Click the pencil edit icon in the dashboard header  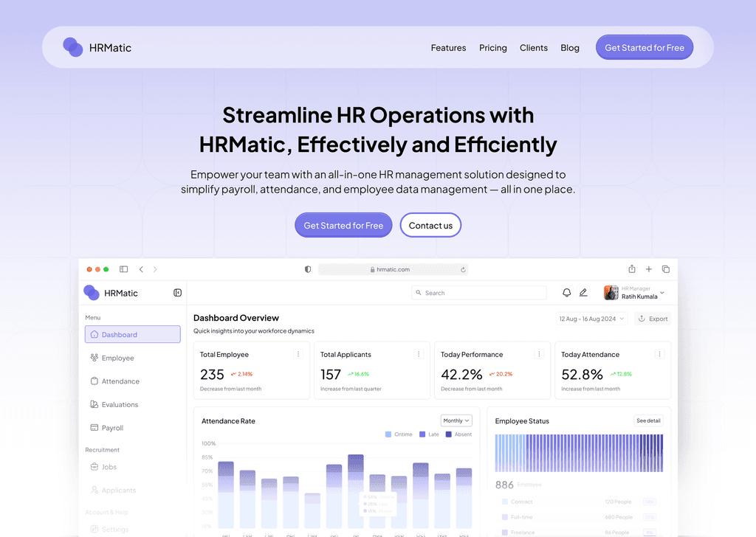pos(583,292)
